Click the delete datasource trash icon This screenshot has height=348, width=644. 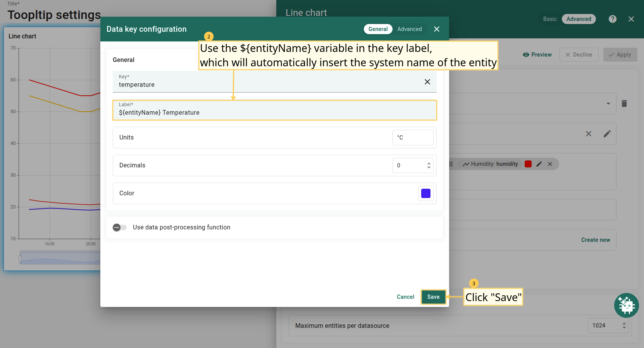click(624, 103)
